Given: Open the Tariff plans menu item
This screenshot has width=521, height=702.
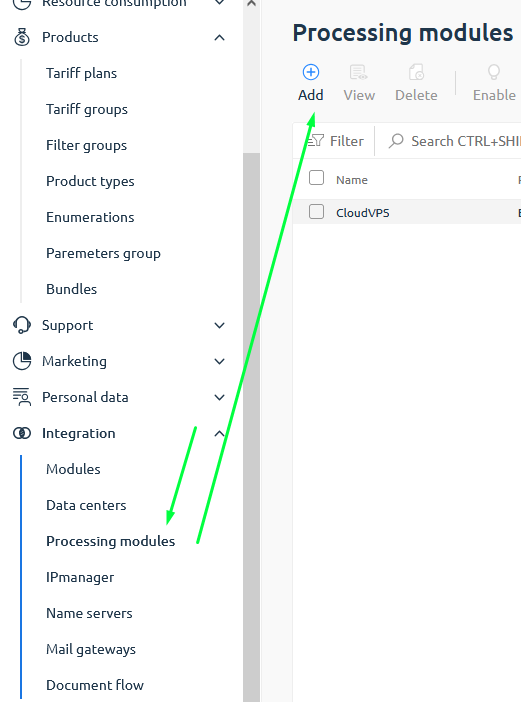Looking at the screenshot, I should coord(81,73).
